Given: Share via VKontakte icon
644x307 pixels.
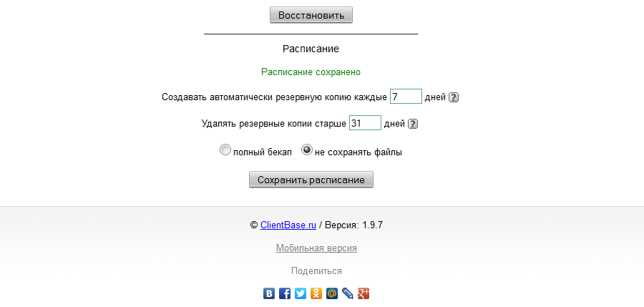Looking at the screenshot, I should coord(269,293).
